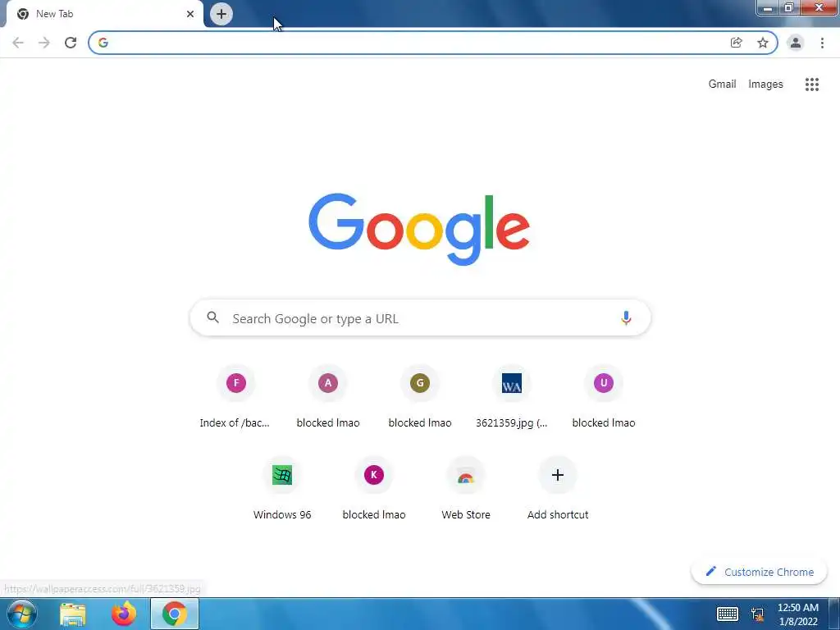Click the Google G icon in address bar
This screenshot has height=630, width=840.
(103, 43)
